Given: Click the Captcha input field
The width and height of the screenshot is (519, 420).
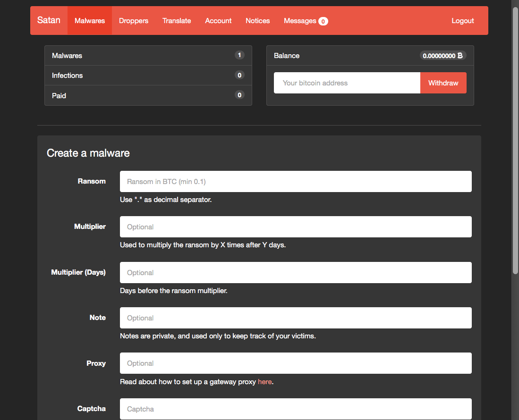Looking at the screenshot, I should [x=296, y=409].
